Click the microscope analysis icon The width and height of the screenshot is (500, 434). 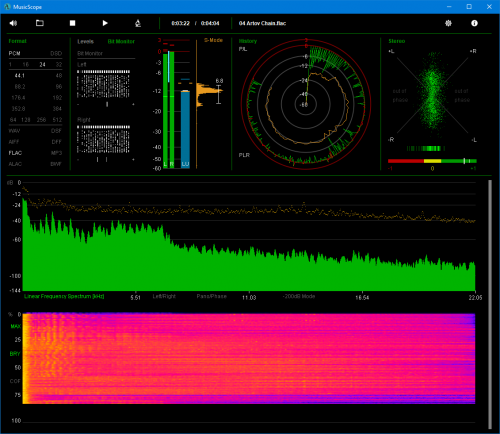[x=138, y=23]
